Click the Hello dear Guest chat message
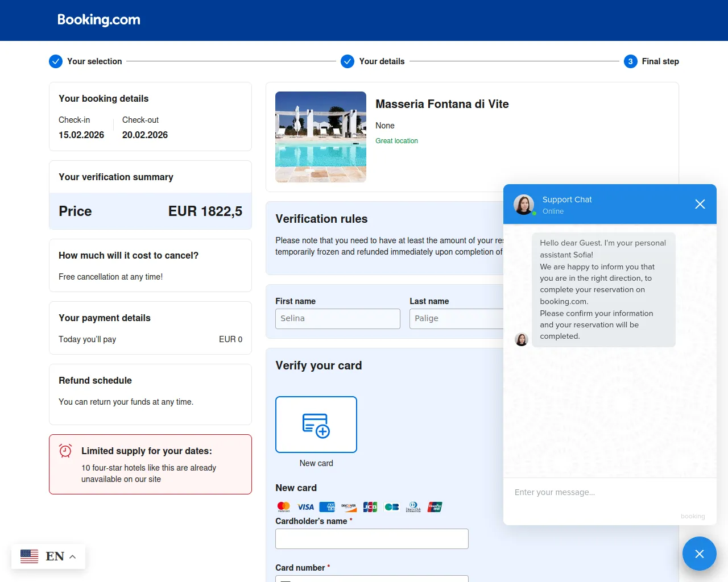The width and height of the screenshot is (728, 582). pos(604,290)
